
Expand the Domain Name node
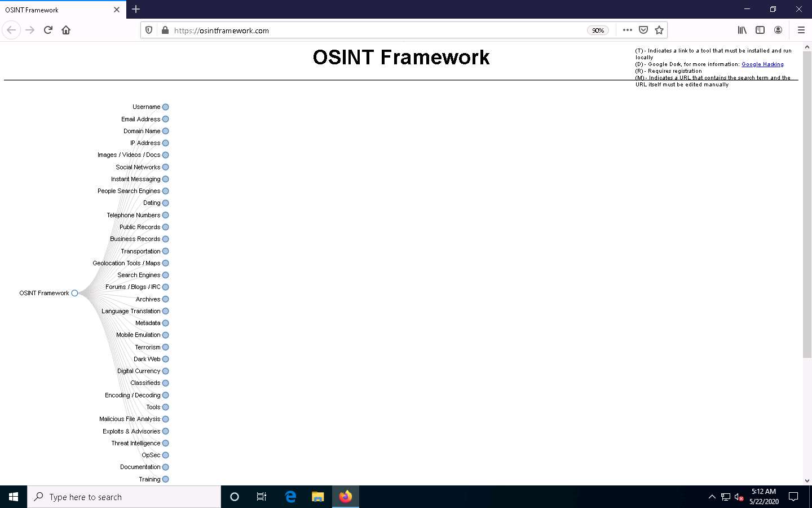click(166, 131)
